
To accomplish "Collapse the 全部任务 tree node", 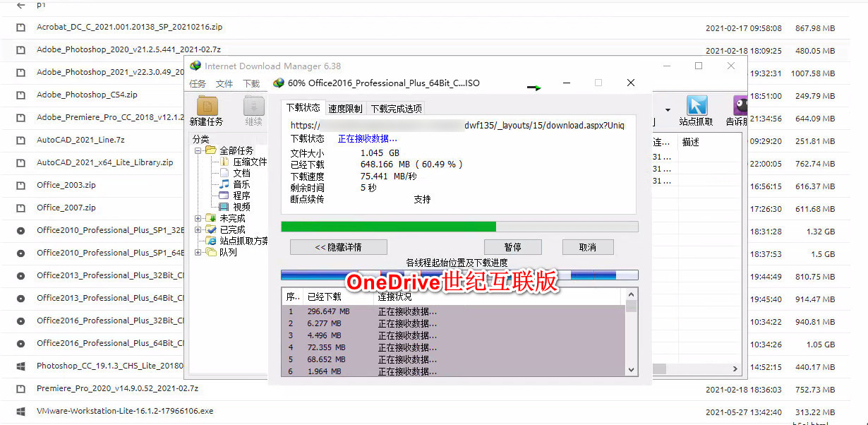I will click(x=198, y=150).
